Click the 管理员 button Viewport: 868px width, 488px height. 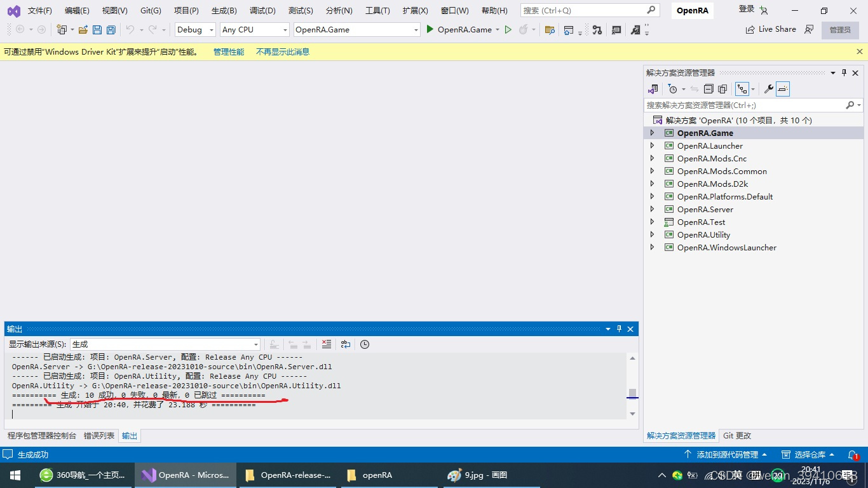[840, 30]
